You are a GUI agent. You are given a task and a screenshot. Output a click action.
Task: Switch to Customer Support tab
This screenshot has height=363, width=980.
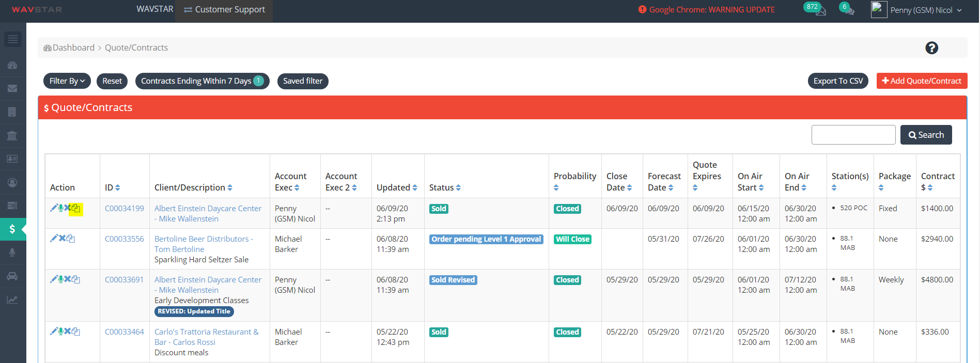[224, 10]
